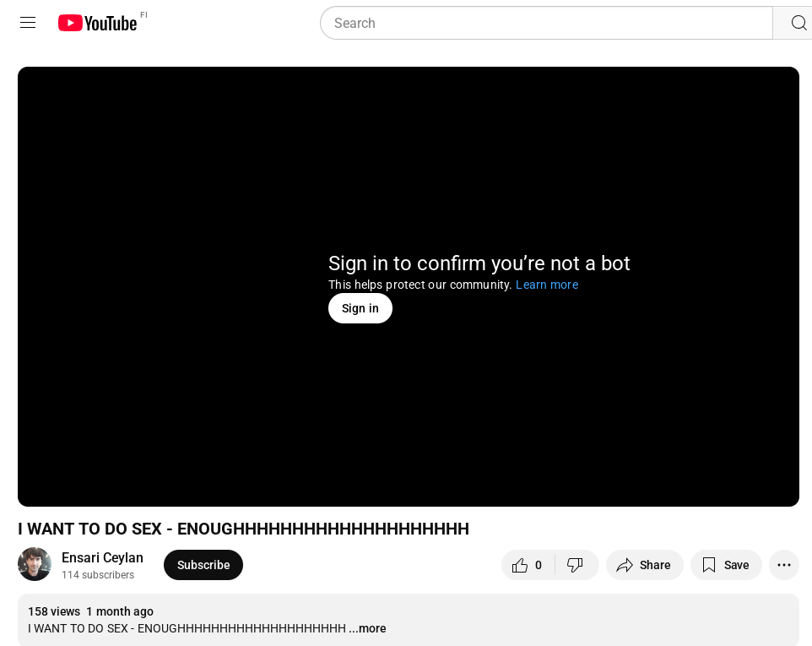The width and height of the screenshot is (812, 646).
Task: Click 'Sign in to confirm you're not a bot' heading
Action: pos(479,263)
